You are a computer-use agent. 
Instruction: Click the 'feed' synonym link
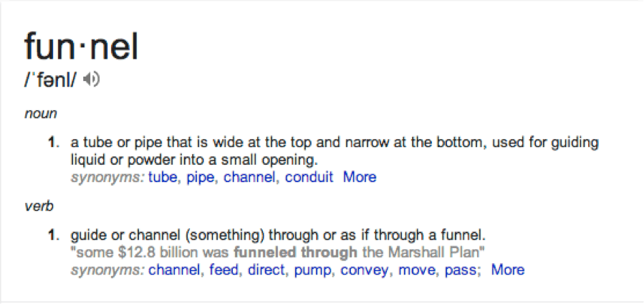[223, 270]
